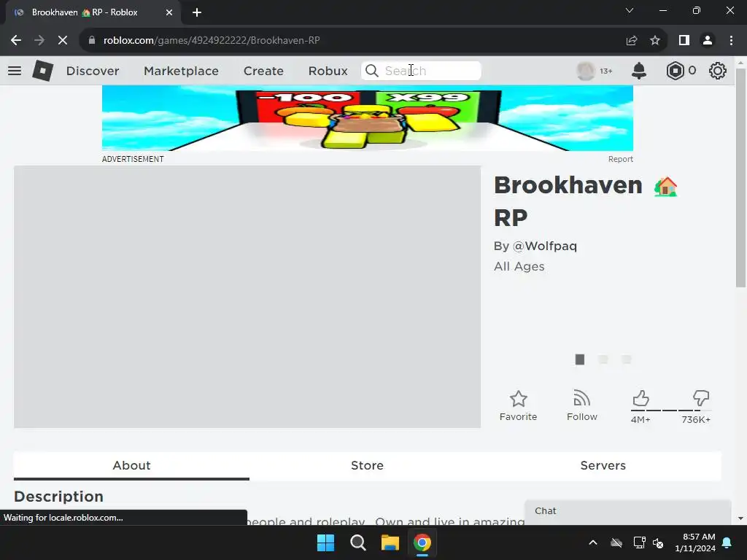
Task: Switch to the Servers tab
Action: (x=603, y=465)
